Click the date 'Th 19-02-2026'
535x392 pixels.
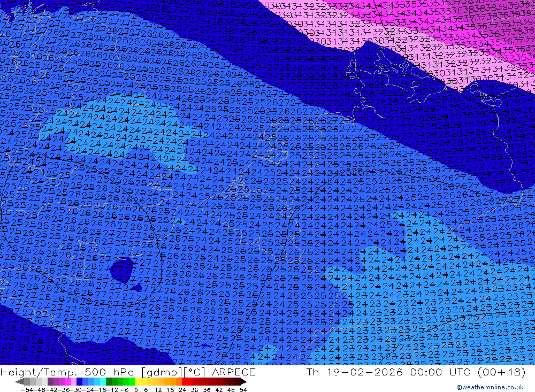(x=355, y=372)
